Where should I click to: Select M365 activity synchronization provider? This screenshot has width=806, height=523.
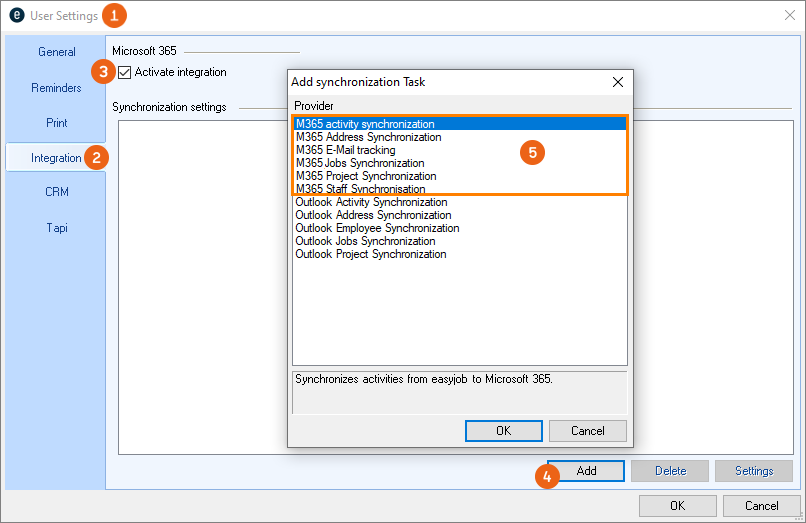tap(365, 124)
